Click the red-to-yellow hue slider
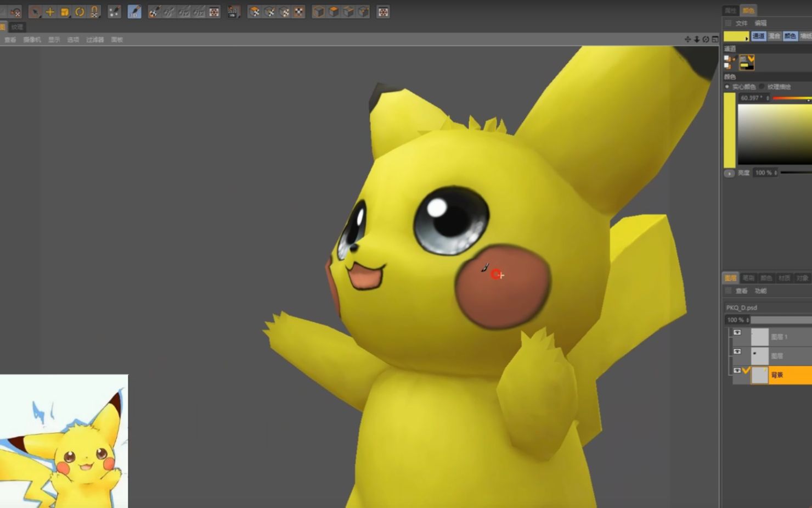This screenshot has height=508, width=812. (x=792, y=98)
